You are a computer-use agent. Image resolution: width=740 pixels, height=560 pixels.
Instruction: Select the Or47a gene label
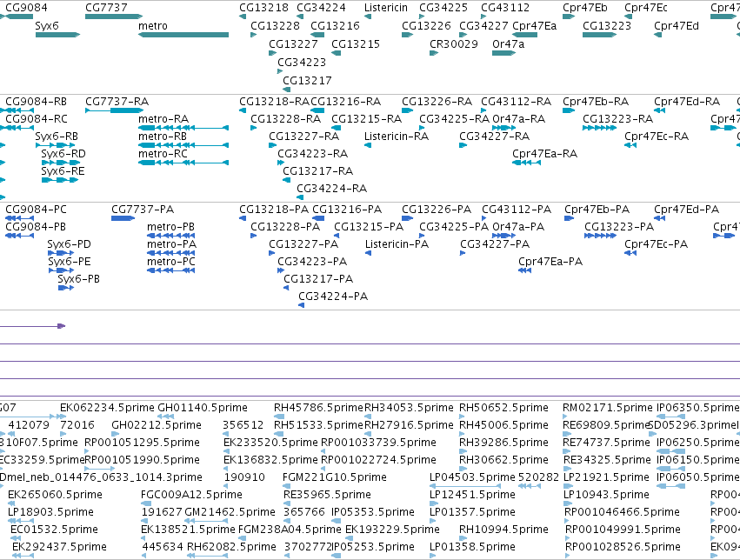(x=509, y=44)
